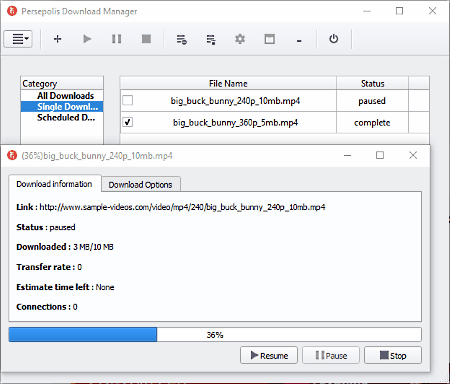
Task: Click Persepolis logo icon in progress window title
Action: [x=12, y=155]
